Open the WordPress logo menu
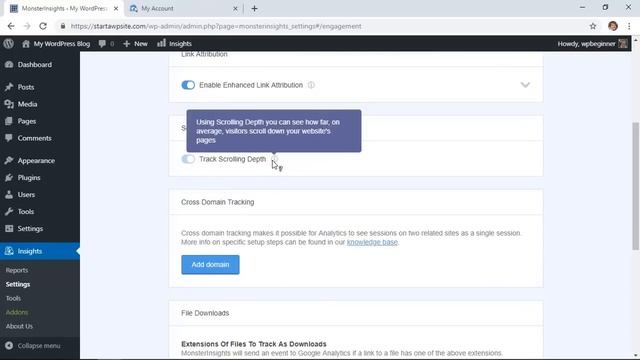This screenshot has width=640, height=360. click(x=9, y=43)
